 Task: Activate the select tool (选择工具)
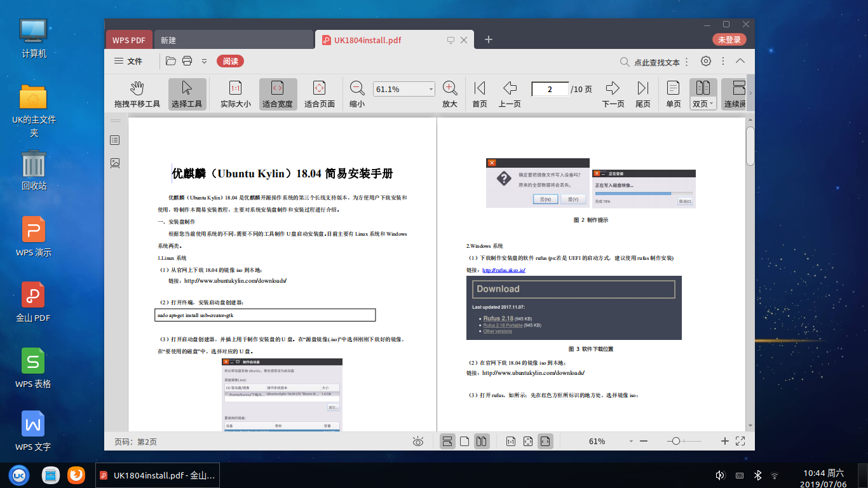tap(187, 93)
